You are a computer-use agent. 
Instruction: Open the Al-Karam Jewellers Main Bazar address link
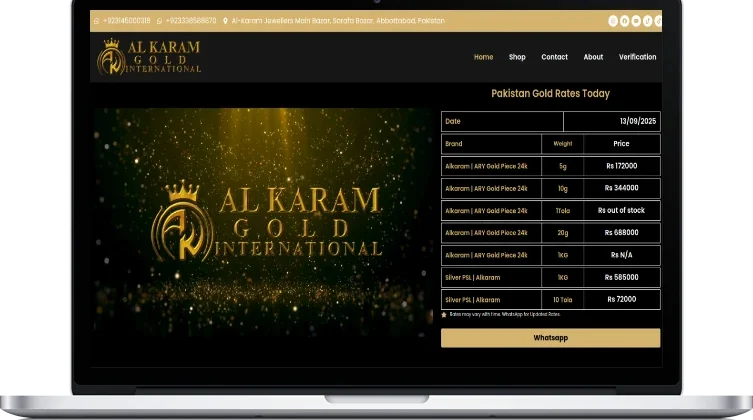338,21
